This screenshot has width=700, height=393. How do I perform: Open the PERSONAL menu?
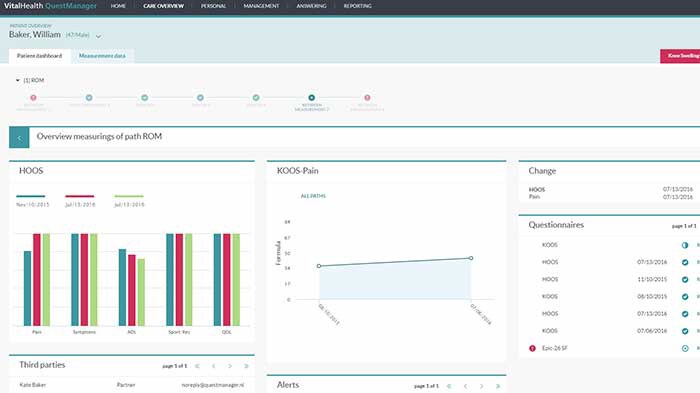pyautogui.click(x=213, y=6)
